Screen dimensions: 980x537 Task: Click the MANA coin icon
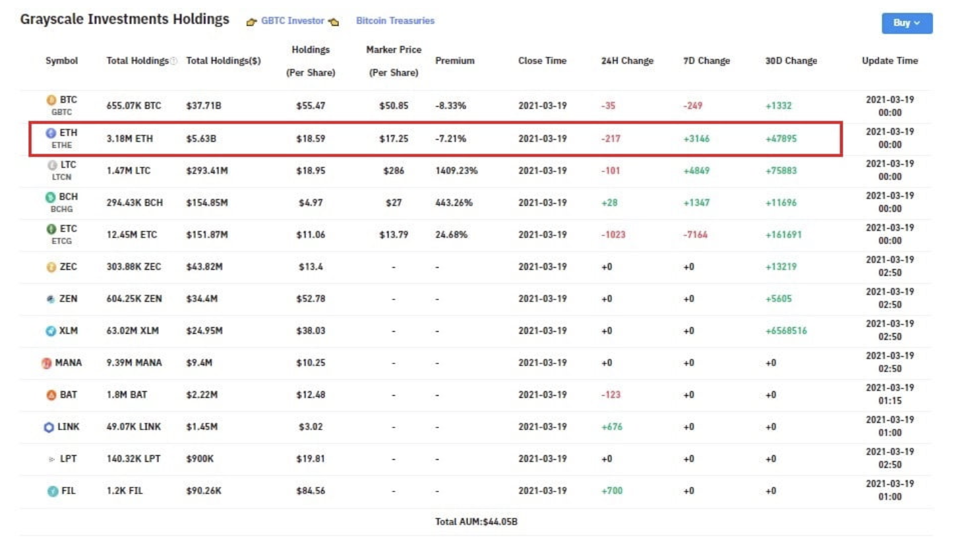[46, 363]
